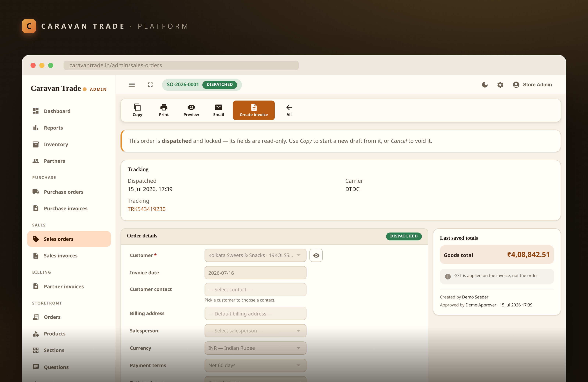Open storefront Orders page
Viewport: 588px width, 382px height.
pyautogui.click(x=69, y=317)
